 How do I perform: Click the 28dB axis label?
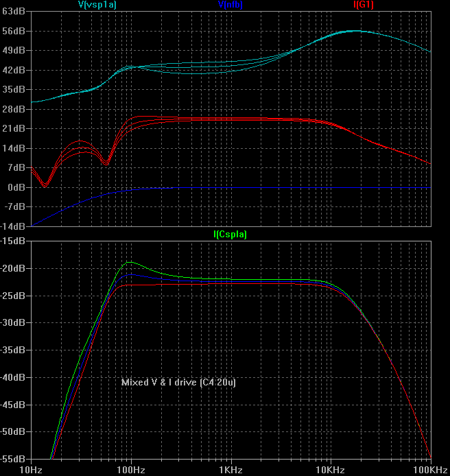[x=13, y=109]
